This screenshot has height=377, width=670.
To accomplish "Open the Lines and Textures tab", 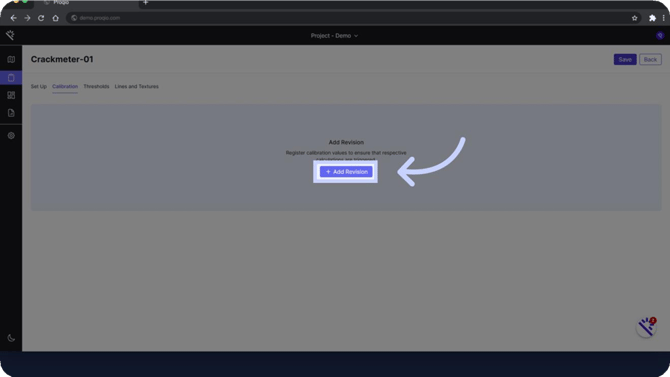I will (136, 86).
